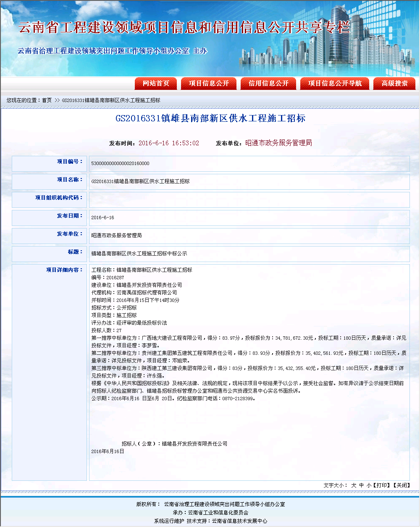The width and height of the screenshot is (420, 527).
Task: Click publisher 昭通市政务服务管理局 in the header line
Action: point(278,143)
